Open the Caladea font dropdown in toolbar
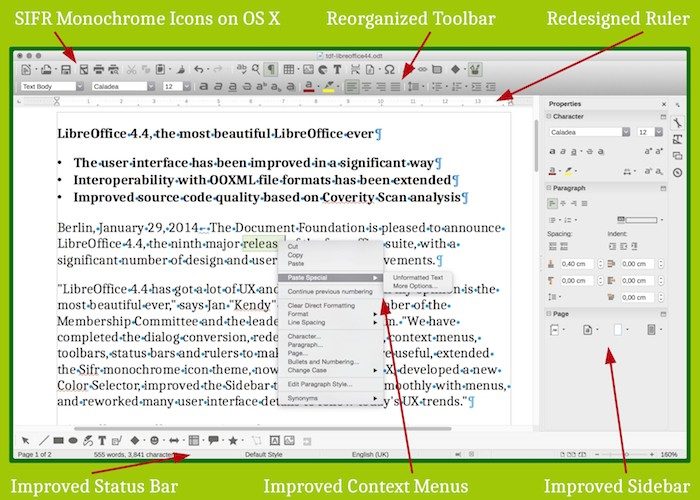This screenshot has width=700, height=500. pyautogui.click(x=151, y=86)
